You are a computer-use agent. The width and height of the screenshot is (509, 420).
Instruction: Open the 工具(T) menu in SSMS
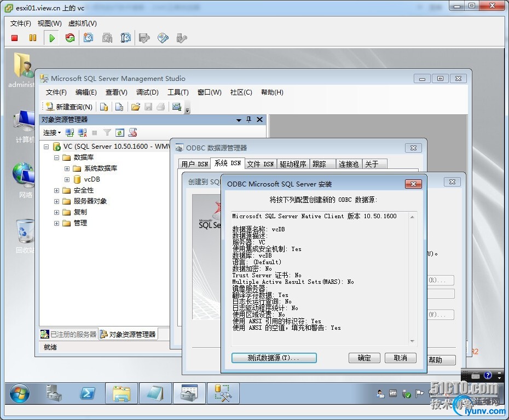pyautogui.click(x=178, y=92)
